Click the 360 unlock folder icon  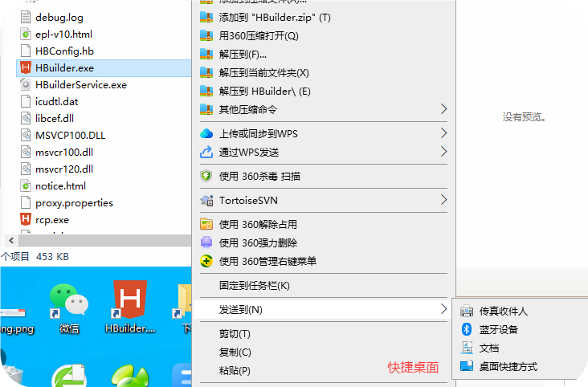pos(206,224)
